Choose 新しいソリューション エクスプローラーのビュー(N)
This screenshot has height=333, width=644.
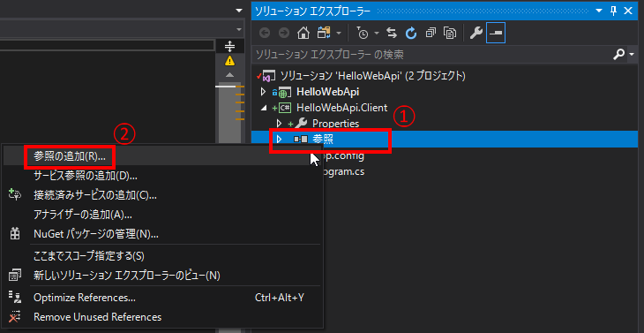tap(161, 275)
